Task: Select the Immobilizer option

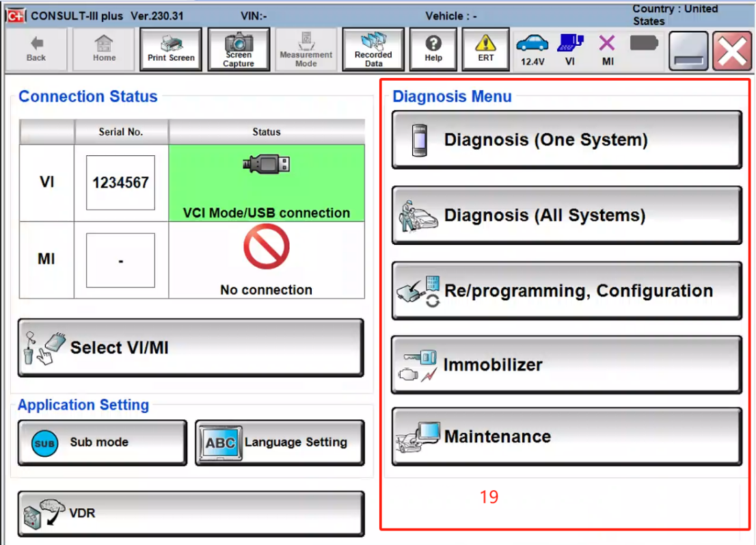Action: (566, 364)
